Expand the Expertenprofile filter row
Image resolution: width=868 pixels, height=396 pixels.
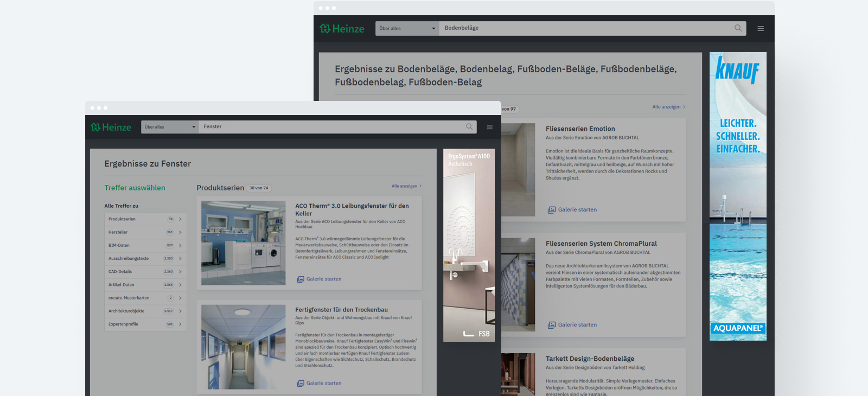click(145, 324)
